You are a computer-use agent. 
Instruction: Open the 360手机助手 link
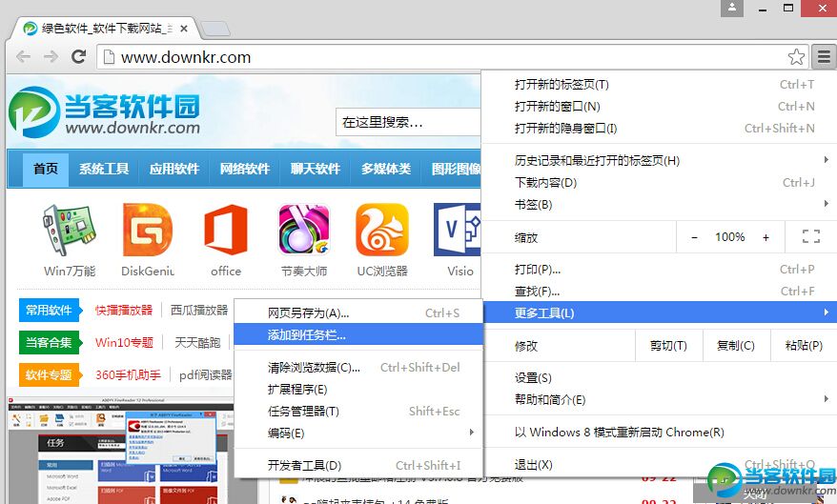pyautogui.click(x=128, y=375)
